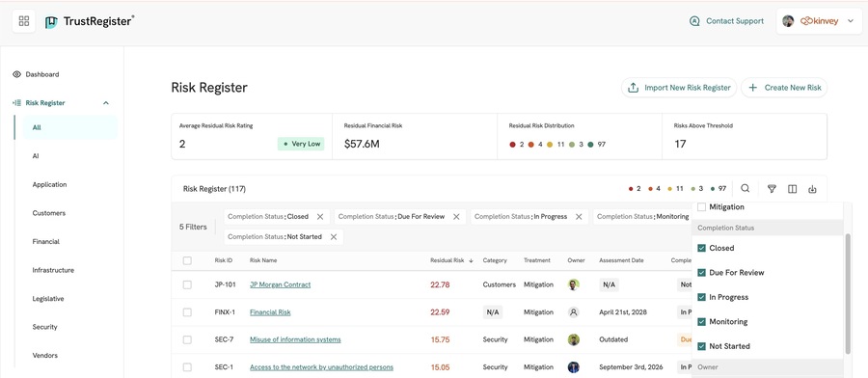This screenshot has height=378, width=868.
Task: Select the SEC-1 row checkbox
Action: point(187,367)
